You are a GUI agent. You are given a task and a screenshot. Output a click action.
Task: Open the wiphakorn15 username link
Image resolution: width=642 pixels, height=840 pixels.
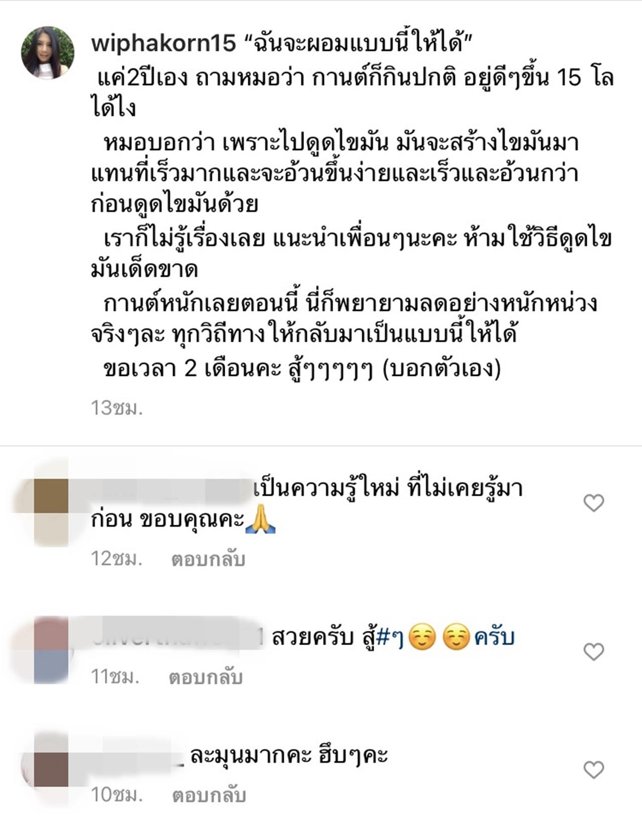[164, 44]
